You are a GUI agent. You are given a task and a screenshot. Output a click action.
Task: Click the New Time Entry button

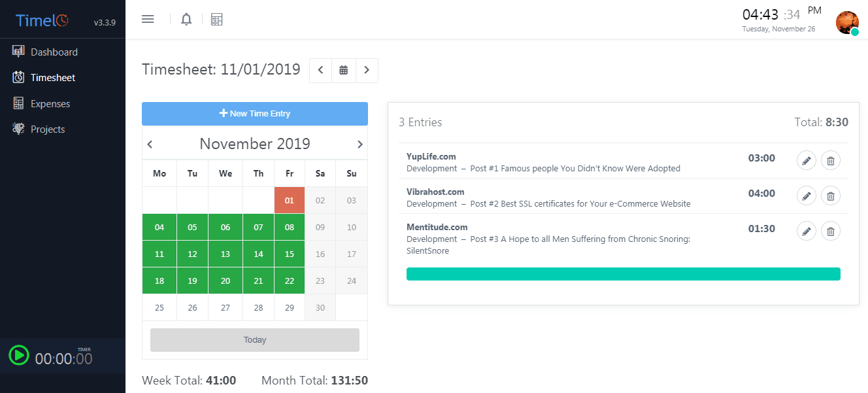254,113
